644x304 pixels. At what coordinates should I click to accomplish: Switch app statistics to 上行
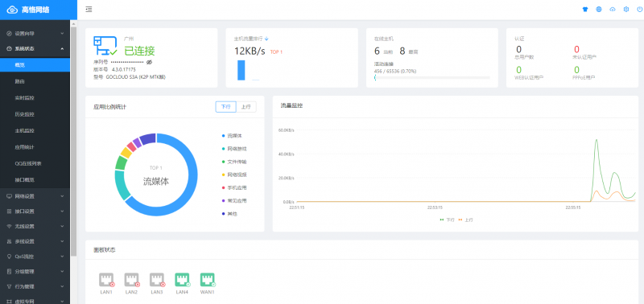tap(246, 107)
